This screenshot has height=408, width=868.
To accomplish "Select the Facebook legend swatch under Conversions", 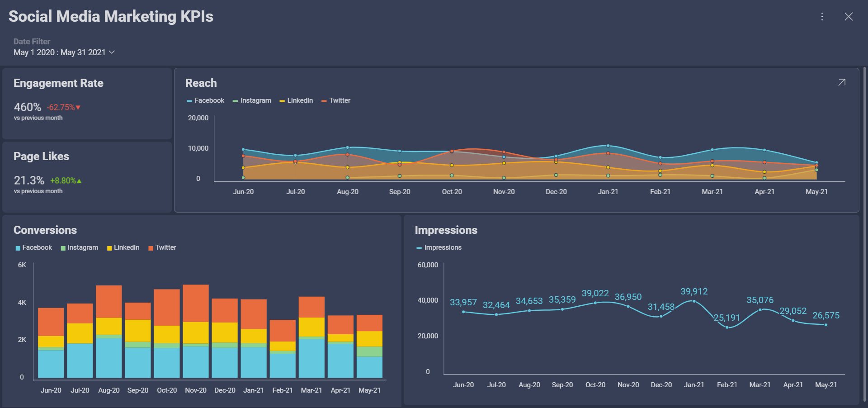I will point(17,247).
